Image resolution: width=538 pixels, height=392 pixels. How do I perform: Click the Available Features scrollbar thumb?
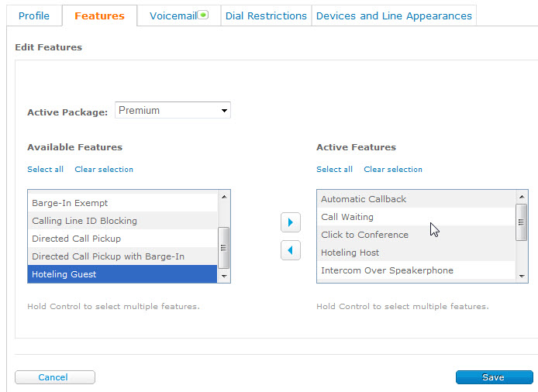(224, 248)
